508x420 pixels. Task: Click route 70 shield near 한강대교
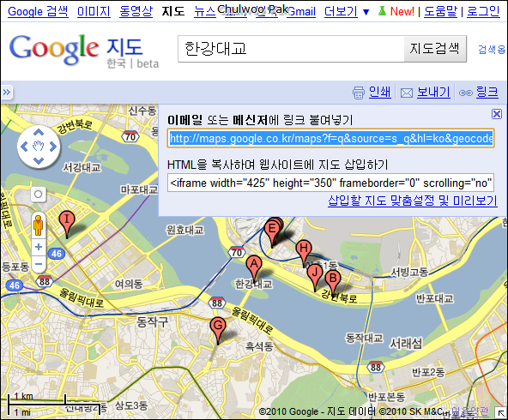pyautogui.click(x=237, y=252)
